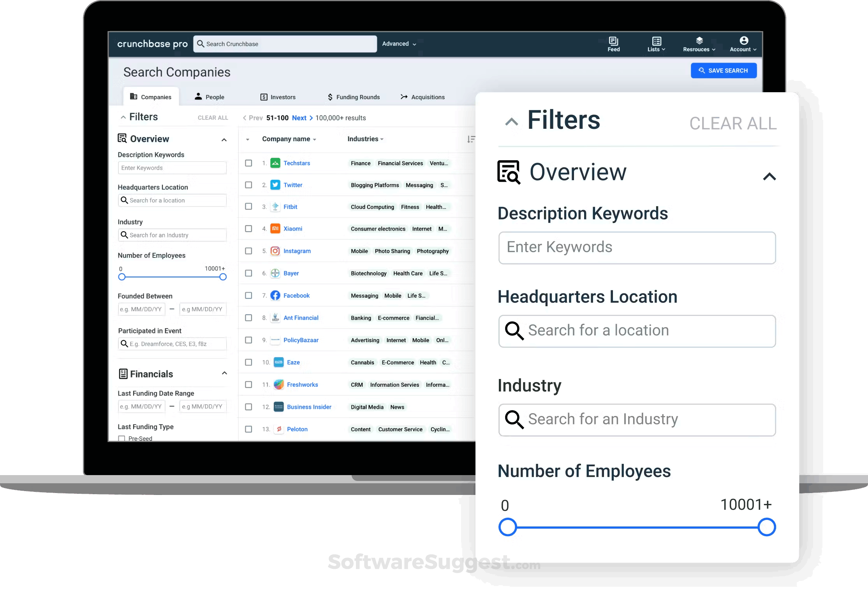This screenshot has height=600, width=868.
Task: Collapse the Financials section chevron
Action: click(224, 374)
